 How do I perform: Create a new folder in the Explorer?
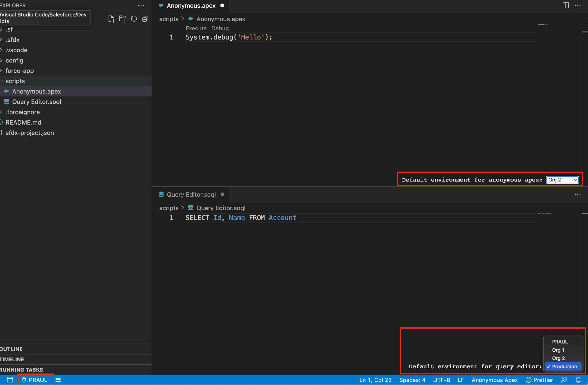[x=122, y=19]
